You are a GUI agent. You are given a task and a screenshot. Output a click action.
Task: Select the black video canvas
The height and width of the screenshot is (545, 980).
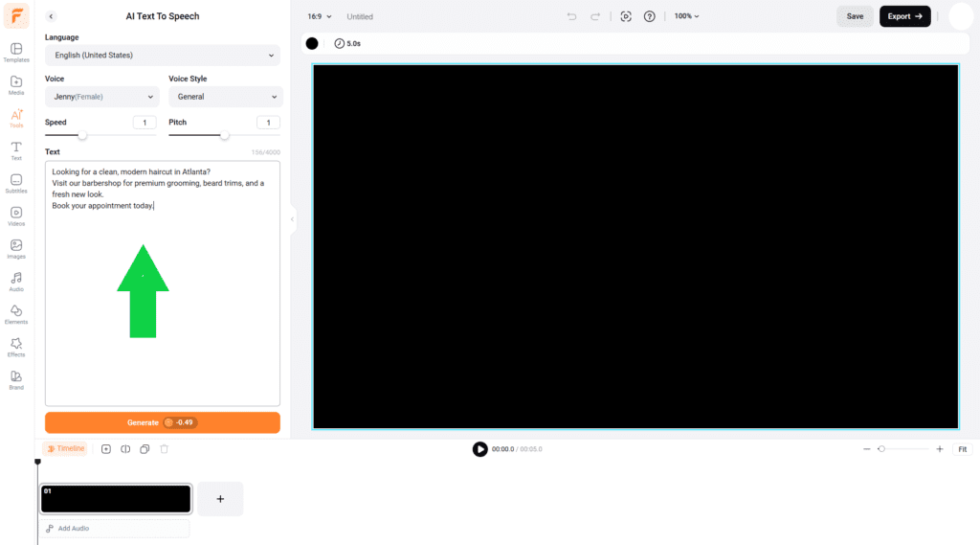tap(635, 246)
